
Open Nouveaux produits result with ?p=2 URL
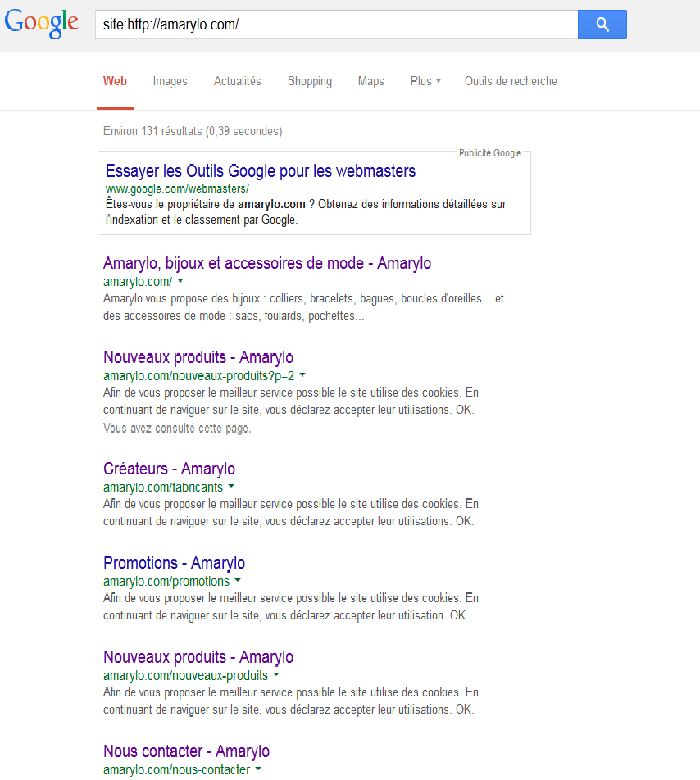(198, 357)
